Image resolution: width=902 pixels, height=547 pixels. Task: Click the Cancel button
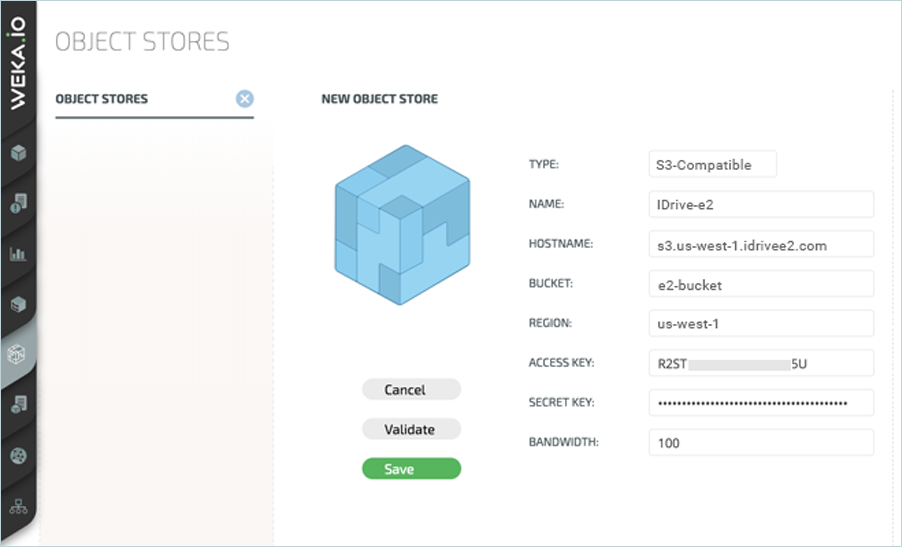tap(411, 390)
